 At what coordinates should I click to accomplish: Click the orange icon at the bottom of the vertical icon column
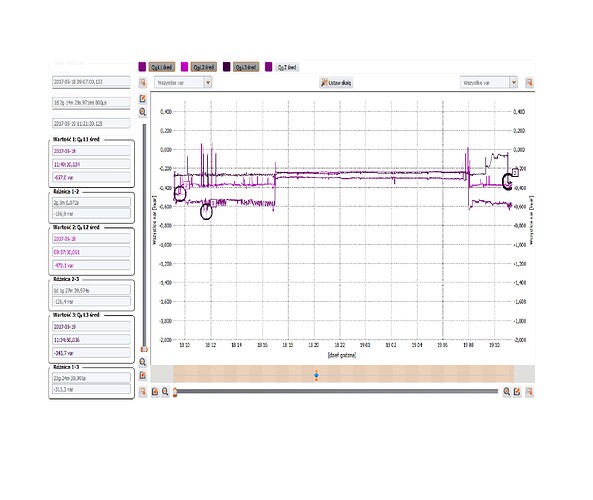pyautogui.click(x=143, y=391)
